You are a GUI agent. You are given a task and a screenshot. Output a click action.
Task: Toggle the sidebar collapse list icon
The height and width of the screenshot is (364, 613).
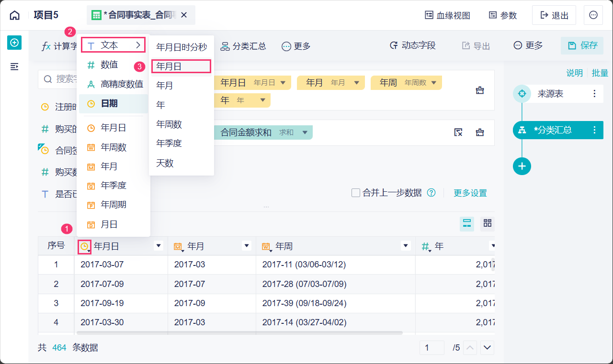point(14,66)
